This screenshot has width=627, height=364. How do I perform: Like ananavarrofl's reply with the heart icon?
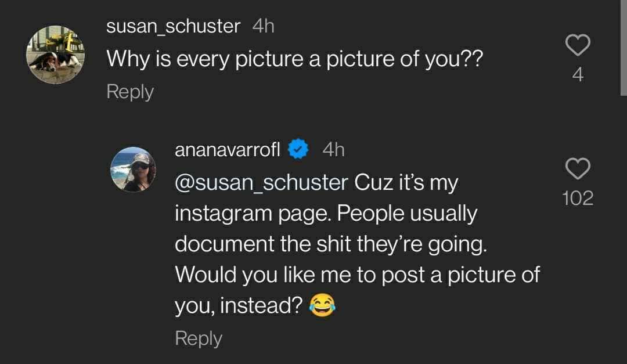tap(578, 168)
